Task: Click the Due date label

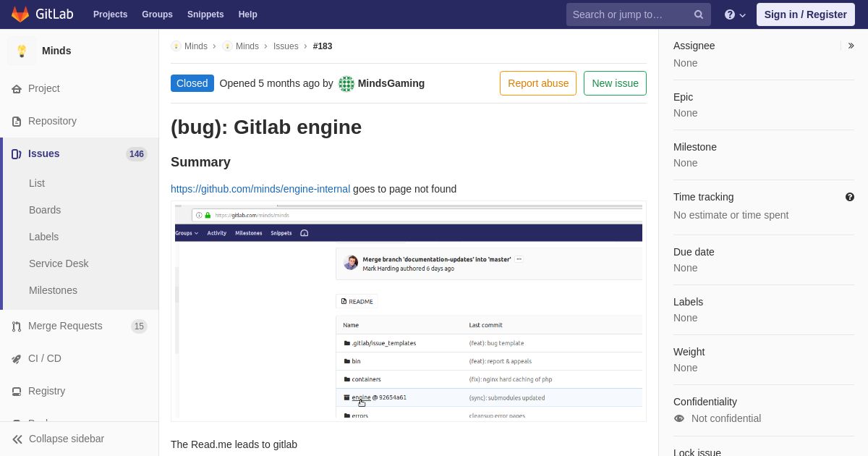Action: click(x=694, y=252)
